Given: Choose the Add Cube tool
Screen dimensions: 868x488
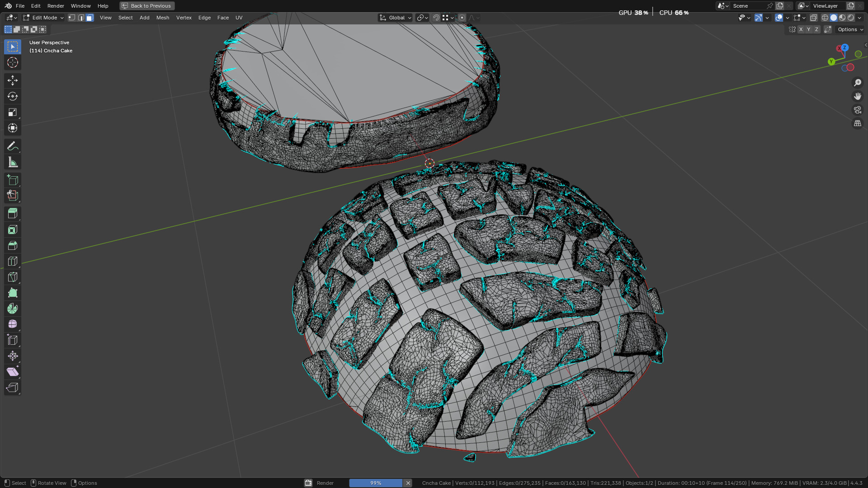Looking at the screenshot, I should point(13,180).
